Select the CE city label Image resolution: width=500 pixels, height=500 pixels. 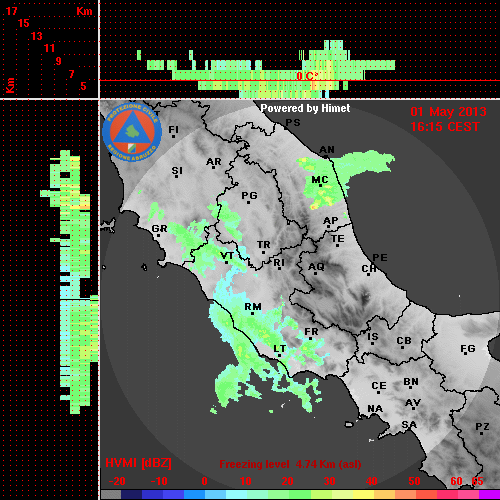point(379,386)
